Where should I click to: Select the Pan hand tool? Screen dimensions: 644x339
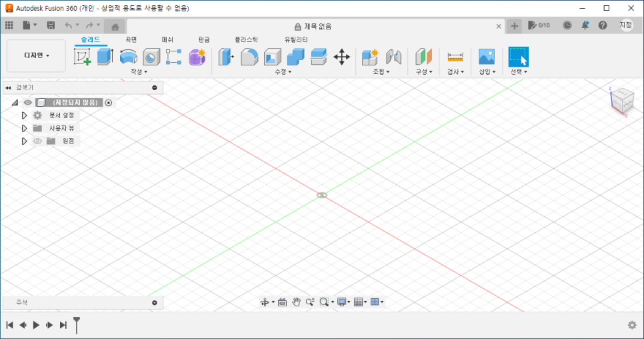point(296,302)
